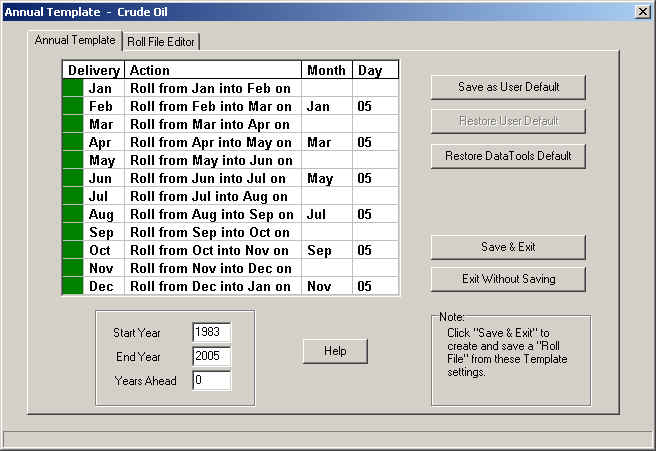Toggle the green box for Apr delivery

(73, 142)
